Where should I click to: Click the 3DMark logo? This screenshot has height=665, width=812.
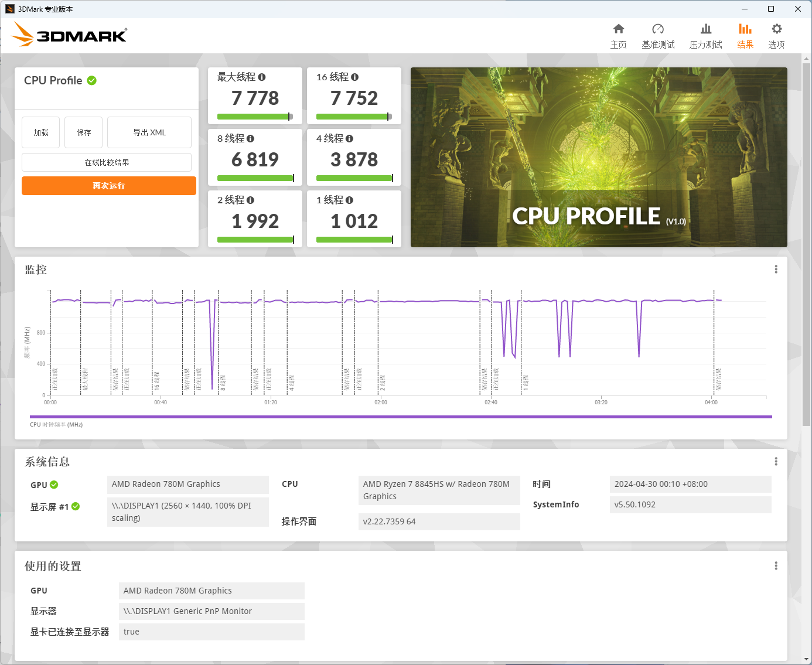click(69, 35)
